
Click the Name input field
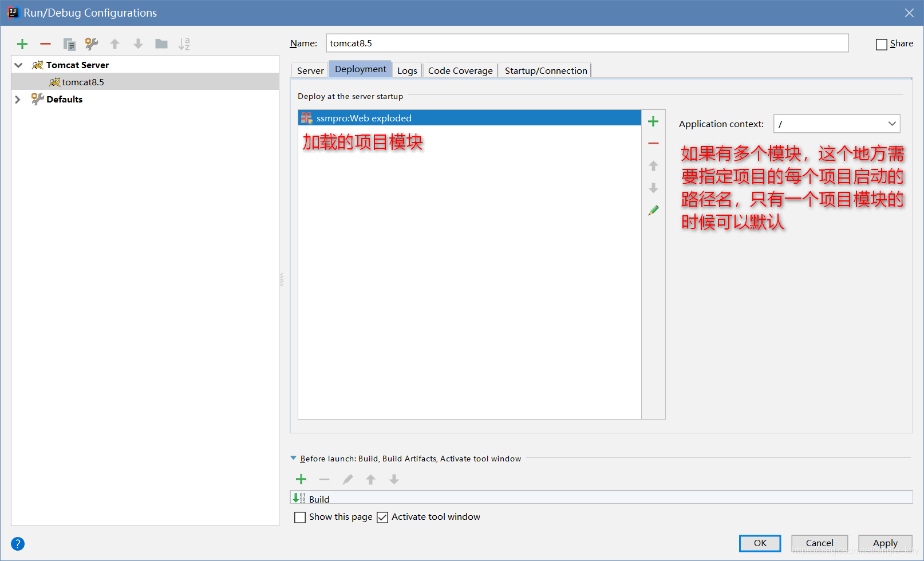[x=587, y=43]
